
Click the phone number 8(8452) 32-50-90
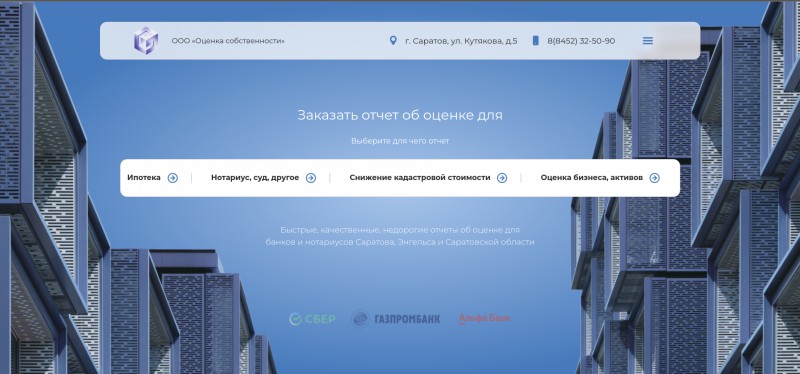(581, 41)
